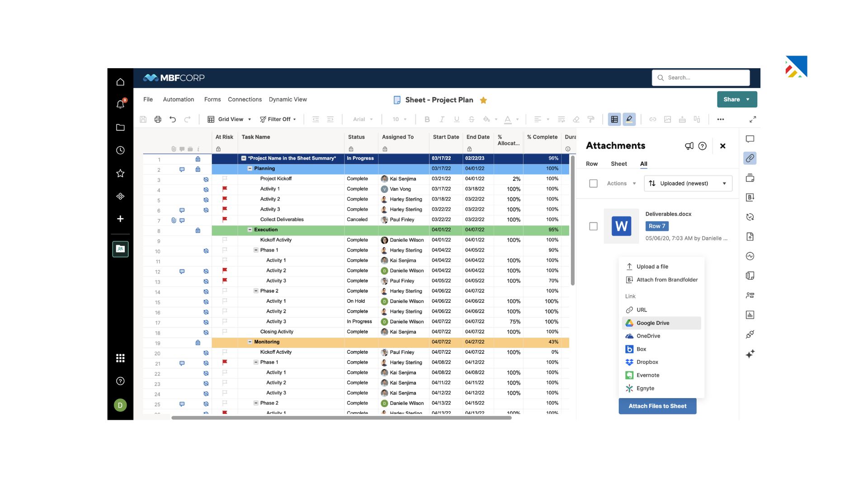The image size is (868, 488).
Task: Open the Uploaded (newest) sort dropdown
Action: (688, 183)
